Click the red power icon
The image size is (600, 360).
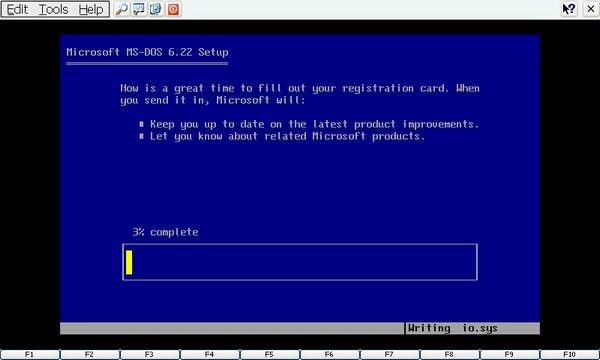(173, 9)
